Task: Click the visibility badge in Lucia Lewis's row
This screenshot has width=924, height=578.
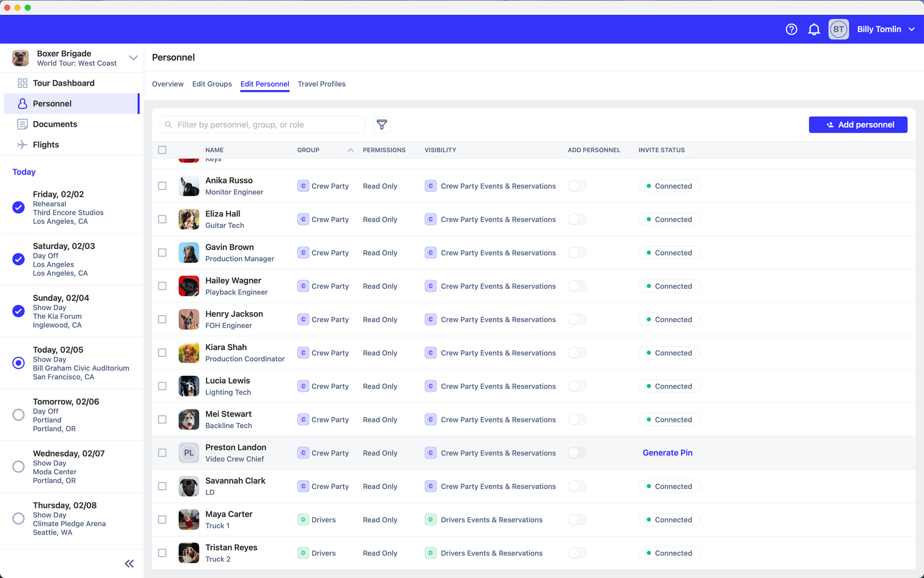Action: coord(430,386)
